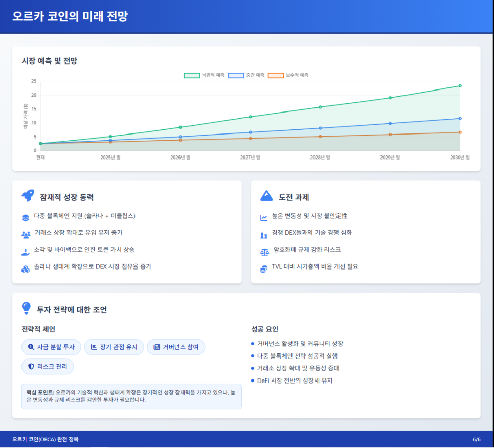Click the coins icon next to TVL 대비
This screenshot has height=448, width=494.
click(264, 268)
